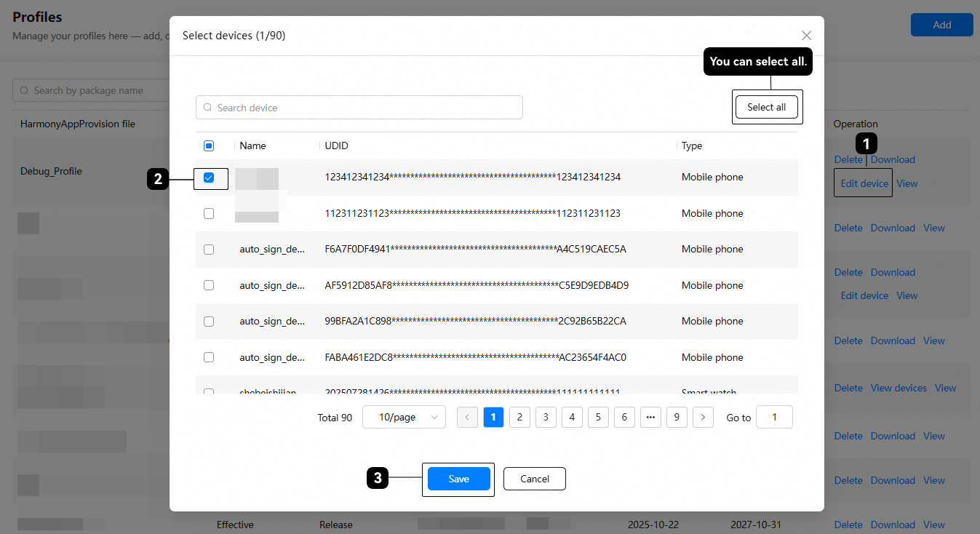Click the Debug_Profile name cell
Screen dimensions: 980x534
(51, 171)
